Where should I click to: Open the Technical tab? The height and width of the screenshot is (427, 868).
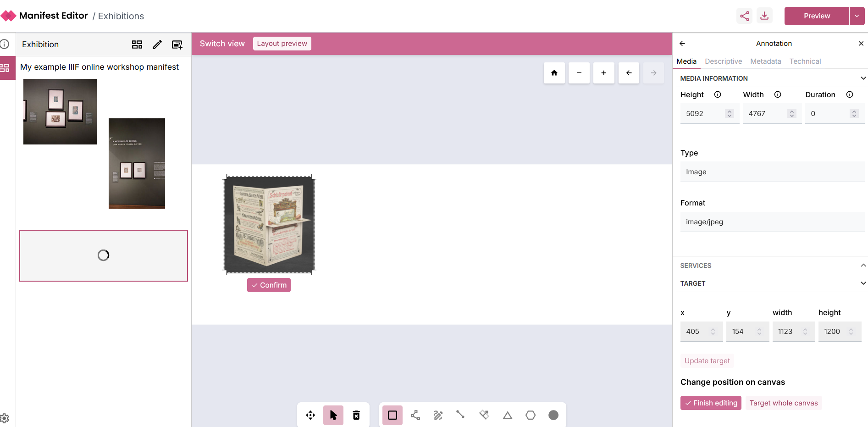(805, 61)
